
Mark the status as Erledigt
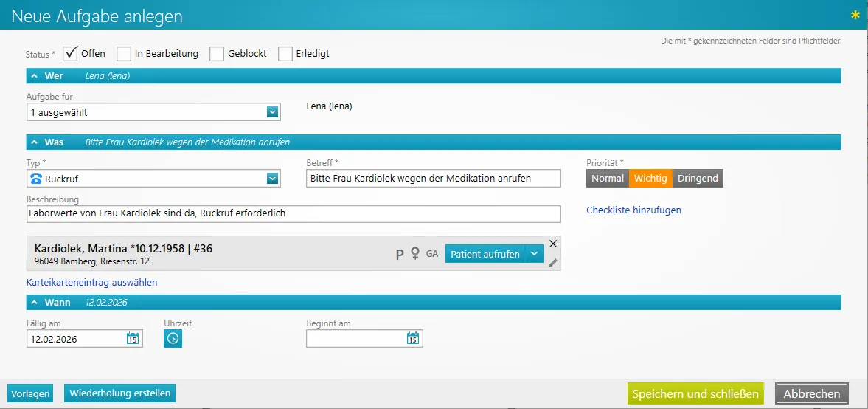[x=285, y=54]
